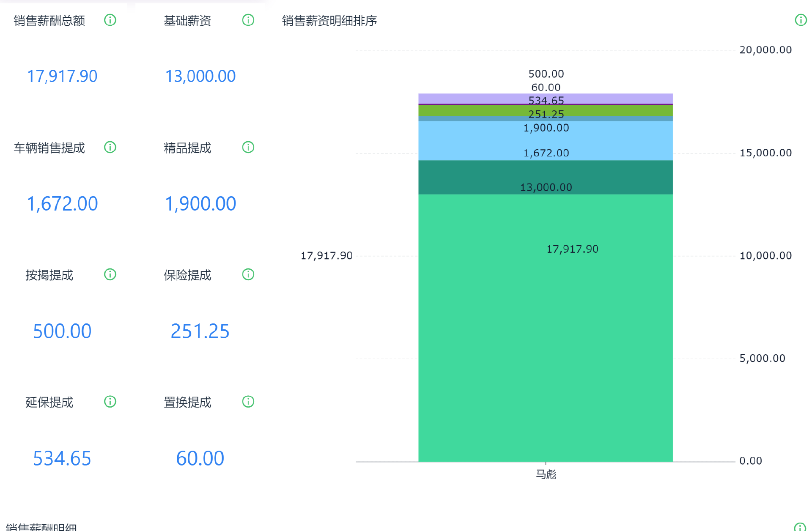Click info icon beside 保险提成
This screenshot has height=531, width=812.
click(248, 274)
